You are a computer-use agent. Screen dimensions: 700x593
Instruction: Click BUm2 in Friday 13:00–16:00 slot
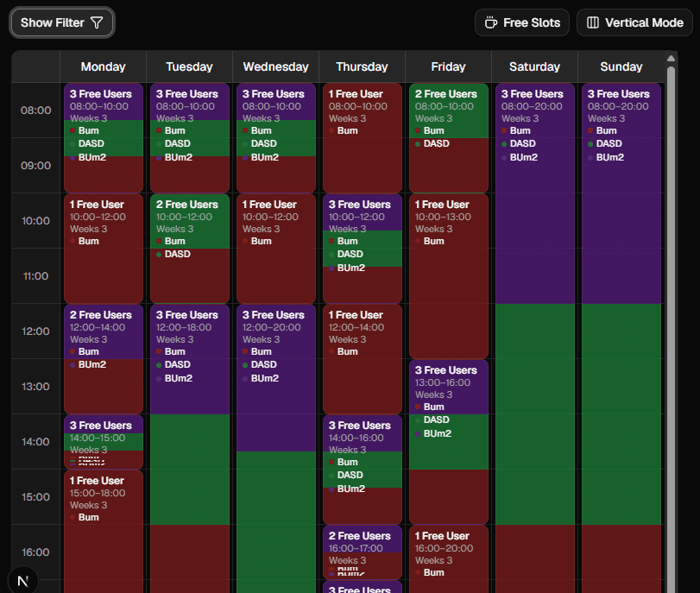pos(437,433)
